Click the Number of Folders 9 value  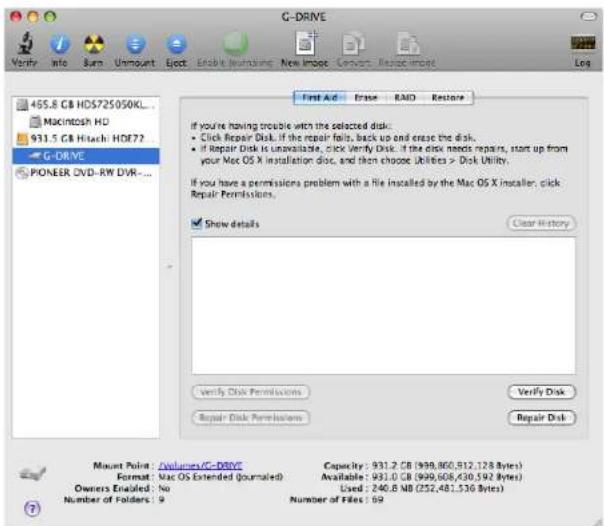coord(161,500)
